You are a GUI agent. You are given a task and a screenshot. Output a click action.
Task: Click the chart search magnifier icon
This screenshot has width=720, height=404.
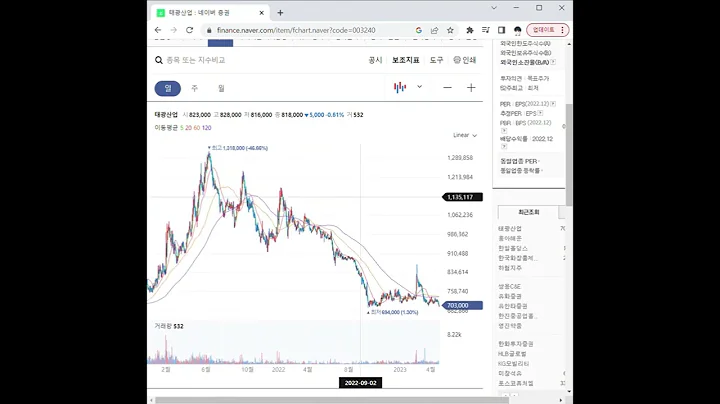point(158,60)
